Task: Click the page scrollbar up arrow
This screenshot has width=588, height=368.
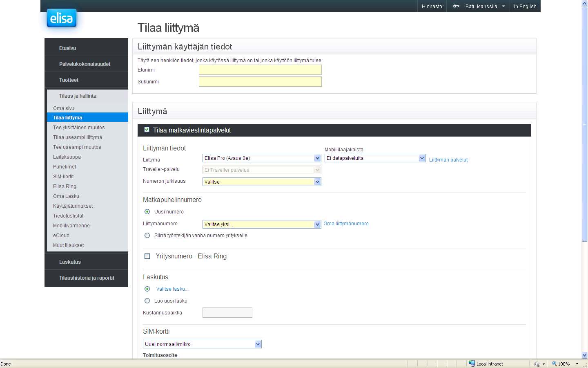Action: [584, 3]
